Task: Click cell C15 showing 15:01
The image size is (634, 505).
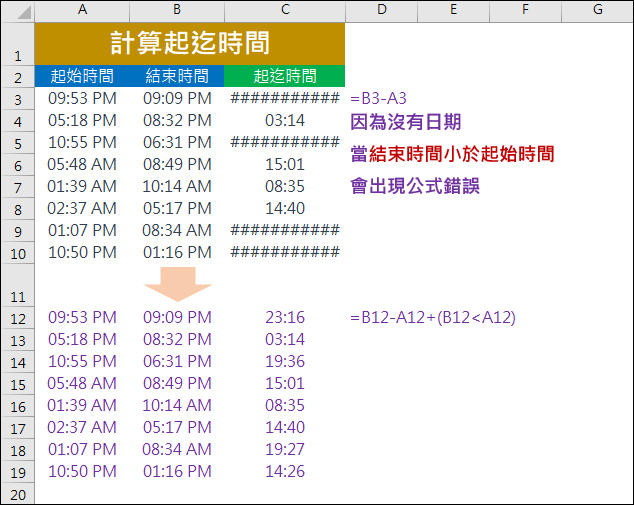Action: pos(285,383)
